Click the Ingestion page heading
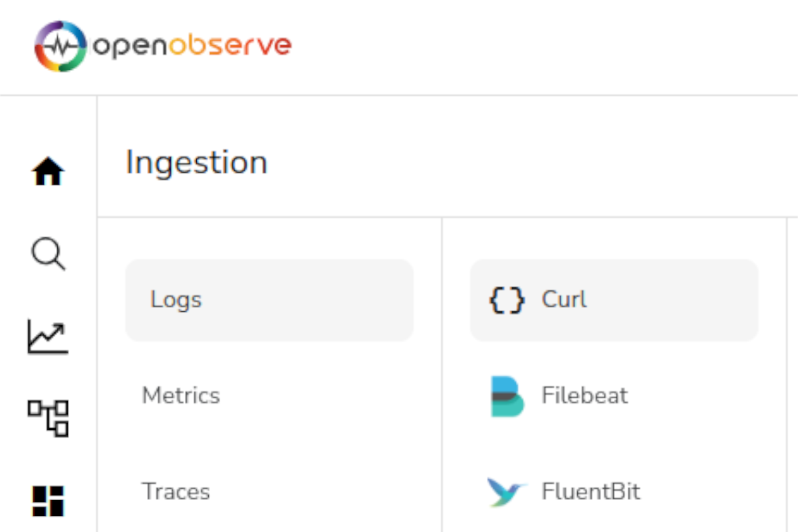This screenshot has height=532, width=798. 196,162
